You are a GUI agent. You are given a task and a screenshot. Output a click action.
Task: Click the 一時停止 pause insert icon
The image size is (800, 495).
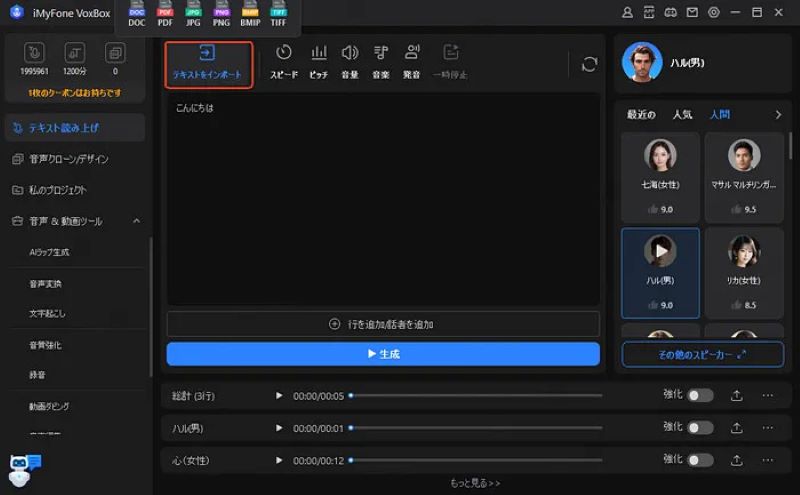pyautogui.click(x=450, y=62)
